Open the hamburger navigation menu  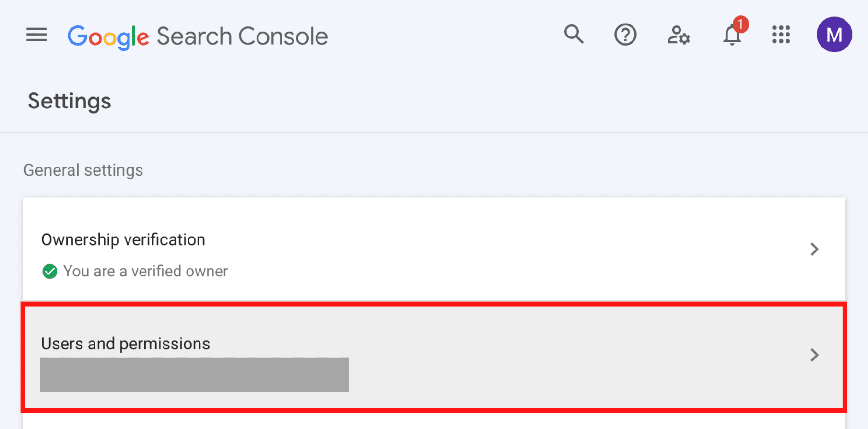36,35
